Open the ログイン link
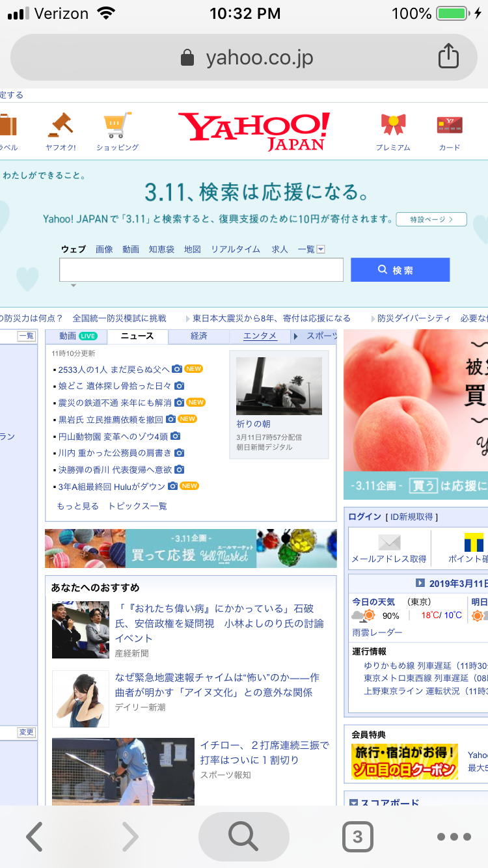 pyautogui.click(x=364, y=517)
